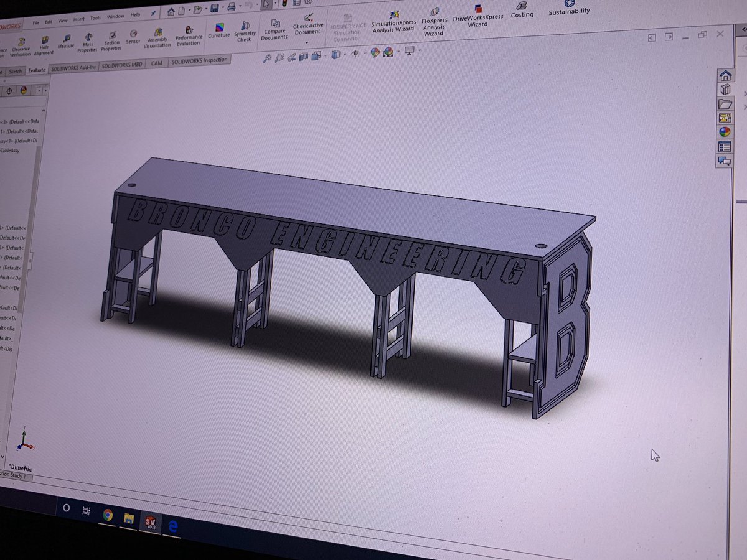Open the Window menu
747x560 pixels.
115,17
